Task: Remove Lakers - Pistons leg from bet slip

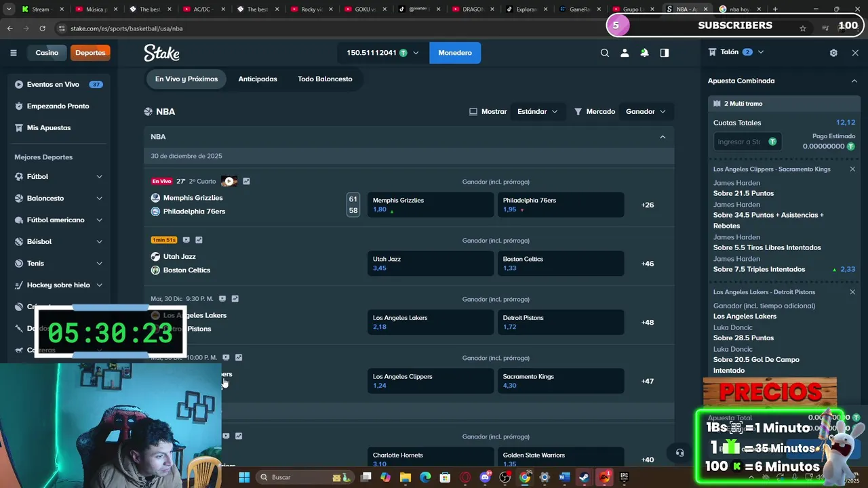Action: click(852, 292)
